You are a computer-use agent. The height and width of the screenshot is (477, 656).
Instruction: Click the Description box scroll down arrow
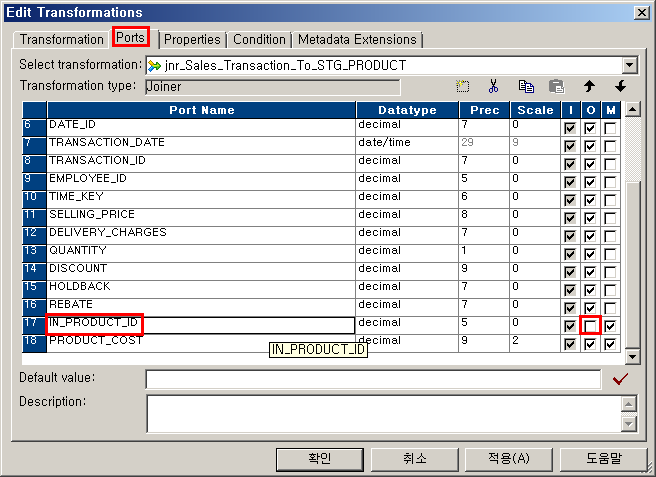point(629,423)
